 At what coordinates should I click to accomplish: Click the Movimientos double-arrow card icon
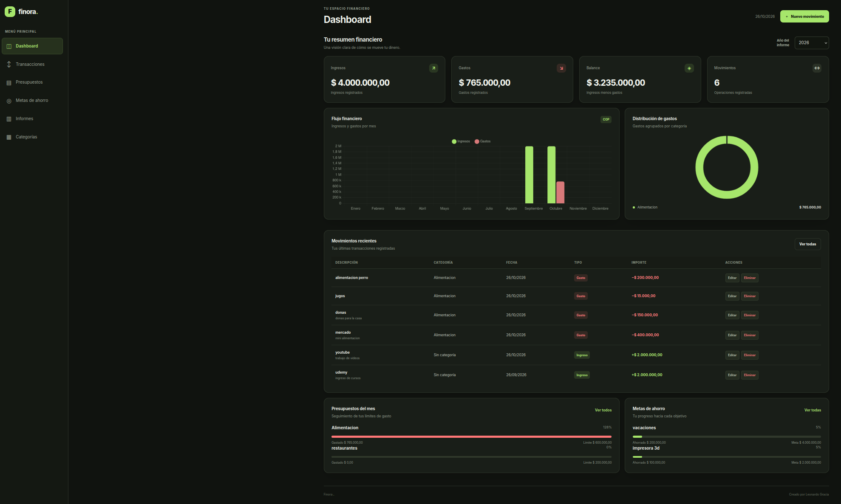click(817, 68)
